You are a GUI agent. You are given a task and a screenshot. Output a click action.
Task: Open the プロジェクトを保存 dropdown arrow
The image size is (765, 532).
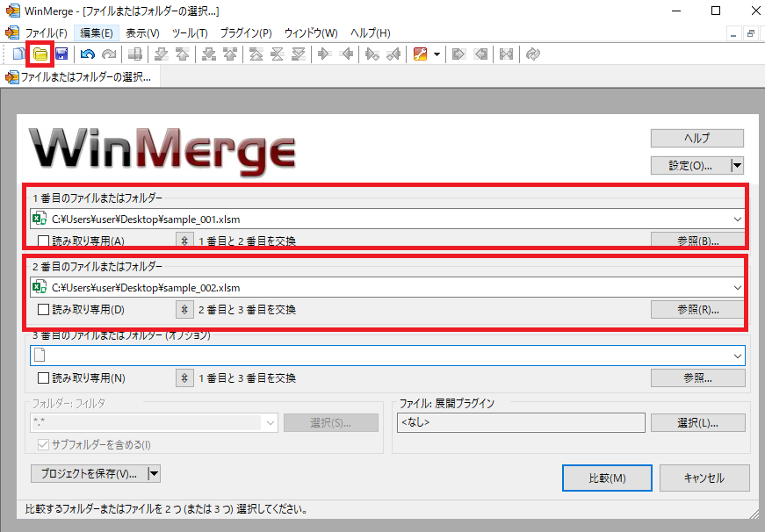(x=154, y=473)
